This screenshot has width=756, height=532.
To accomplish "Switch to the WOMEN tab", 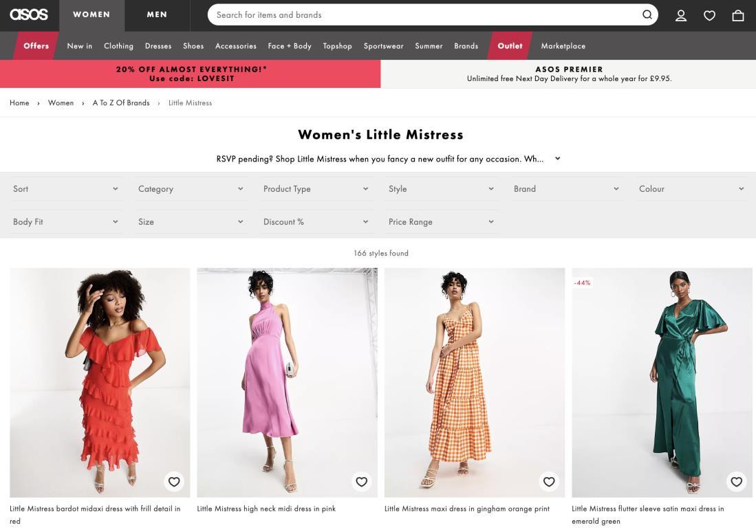I will 91,15.
